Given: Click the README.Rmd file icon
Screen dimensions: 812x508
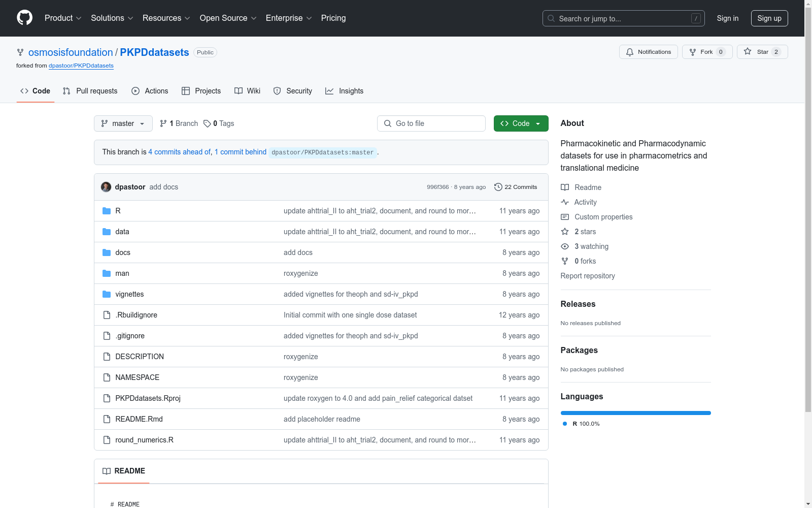Looking at the screenshot, I should click(107, 419).
